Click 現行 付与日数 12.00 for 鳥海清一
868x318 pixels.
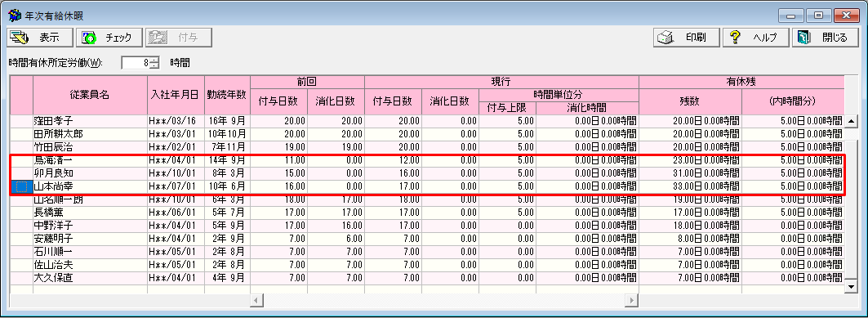click(x=393, y=160)
